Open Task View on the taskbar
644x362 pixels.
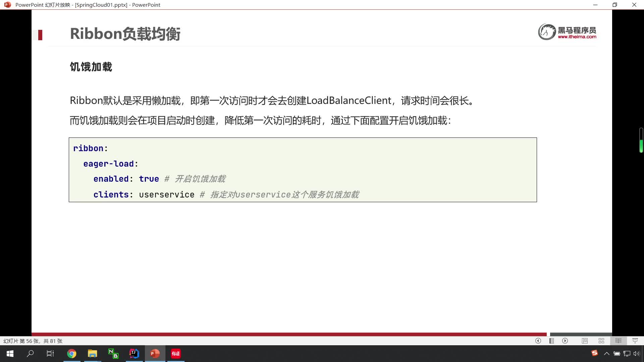(x=50, y=354)
